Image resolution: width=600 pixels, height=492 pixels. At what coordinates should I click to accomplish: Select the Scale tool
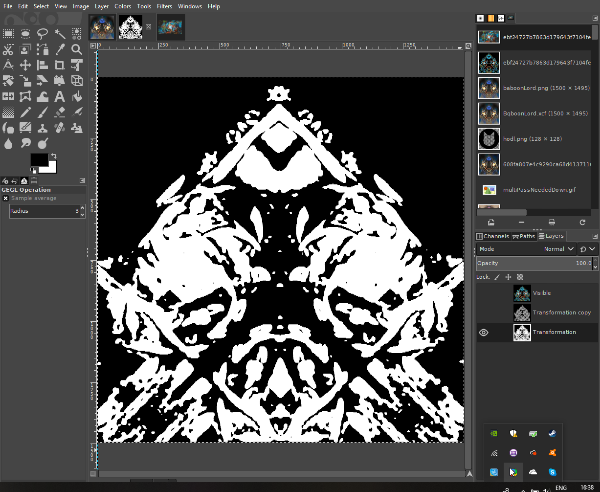coord(25,81)
